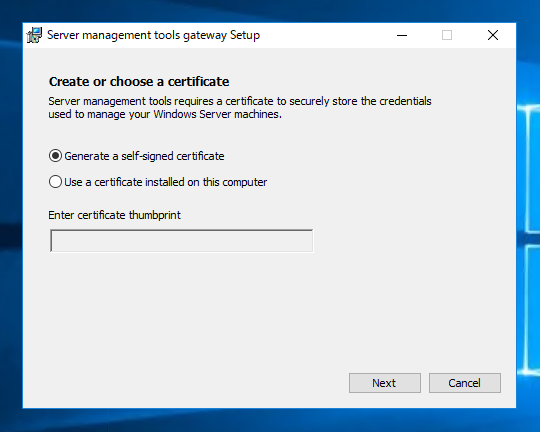Close the Setup window
Image resolution: width=540 pixels, height=432 pixels.
pyautogui.click(x=493, y=35)
